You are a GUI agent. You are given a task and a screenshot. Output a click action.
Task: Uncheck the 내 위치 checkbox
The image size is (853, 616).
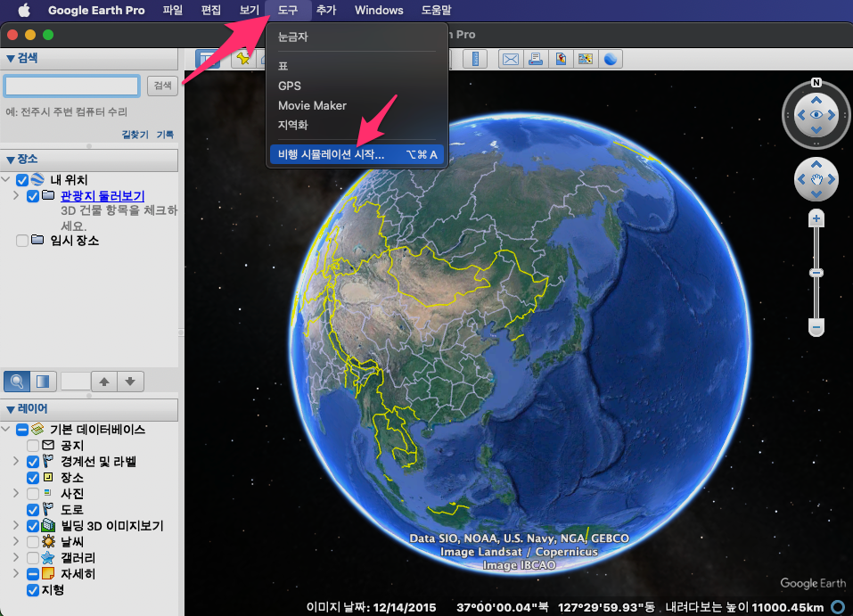(x=22, y=180)
